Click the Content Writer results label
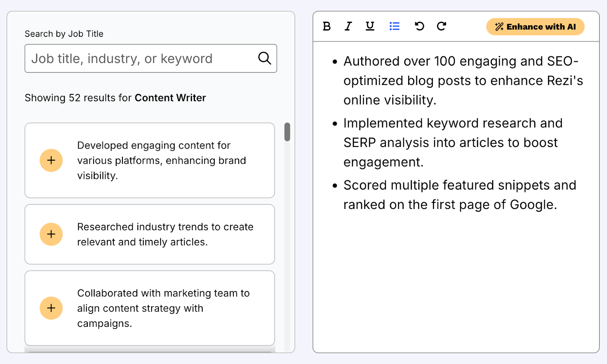Viewport: 607px width, 364px height. [x=170, y=97]
